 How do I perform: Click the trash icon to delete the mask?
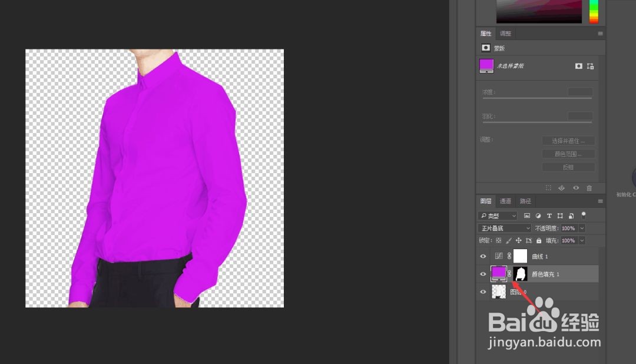point(589,187)
